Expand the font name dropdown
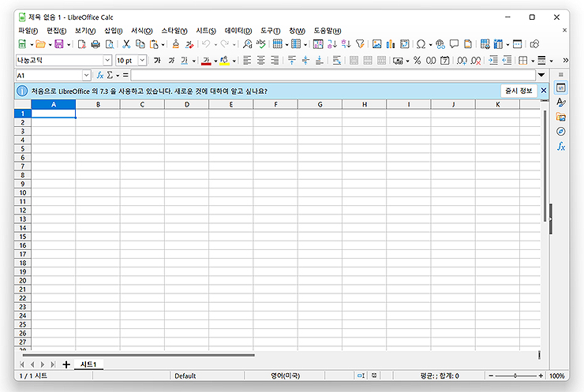The width and height of the screenshot is (584, 392). [x=107, y=60]
